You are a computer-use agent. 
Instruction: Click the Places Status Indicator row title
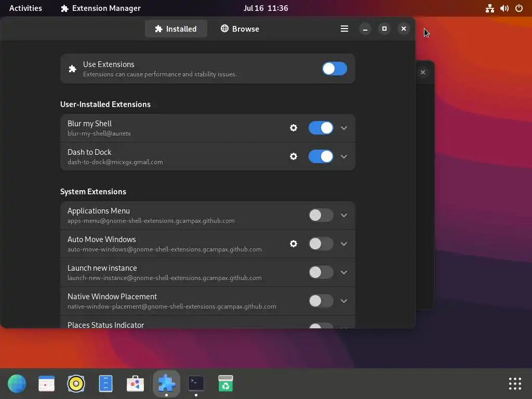[x=105, y=325]
